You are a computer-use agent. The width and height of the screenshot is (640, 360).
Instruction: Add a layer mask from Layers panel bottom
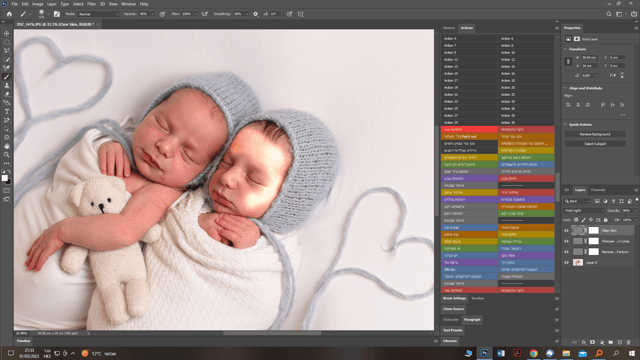tap(593, 342)
